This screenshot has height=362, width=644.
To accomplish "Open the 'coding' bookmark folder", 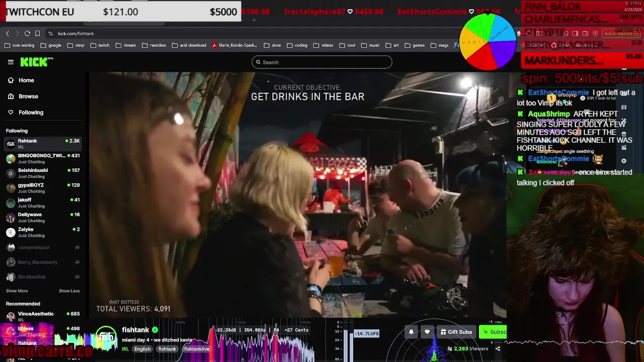I will tap(297, 45).
